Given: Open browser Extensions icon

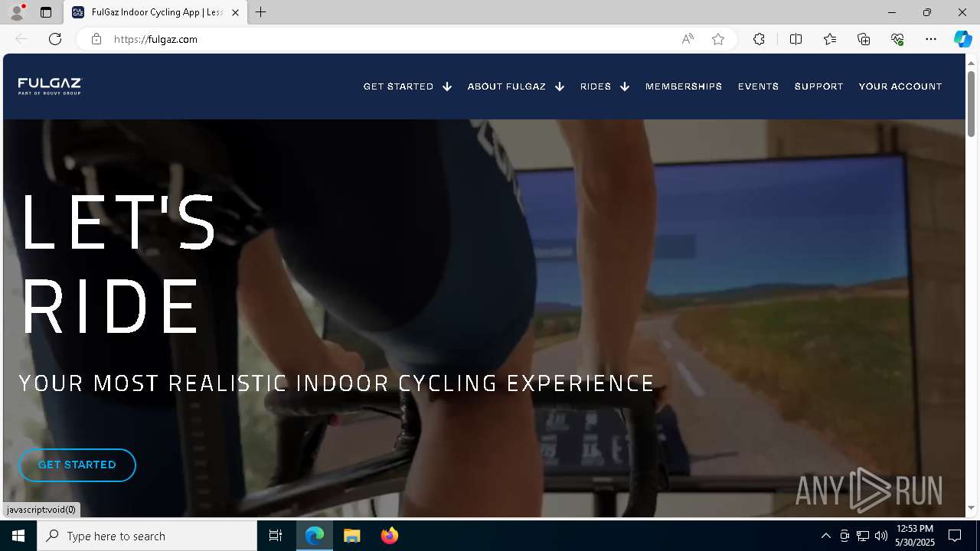Looking at the screenshot, I should click(x=759, y=39).
